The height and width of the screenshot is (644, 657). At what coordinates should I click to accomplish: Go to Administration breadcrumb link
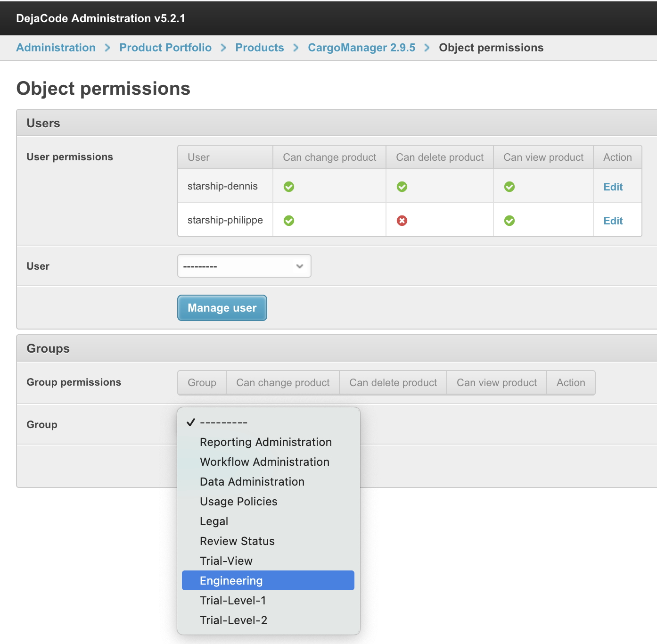[x=56, y=48]
